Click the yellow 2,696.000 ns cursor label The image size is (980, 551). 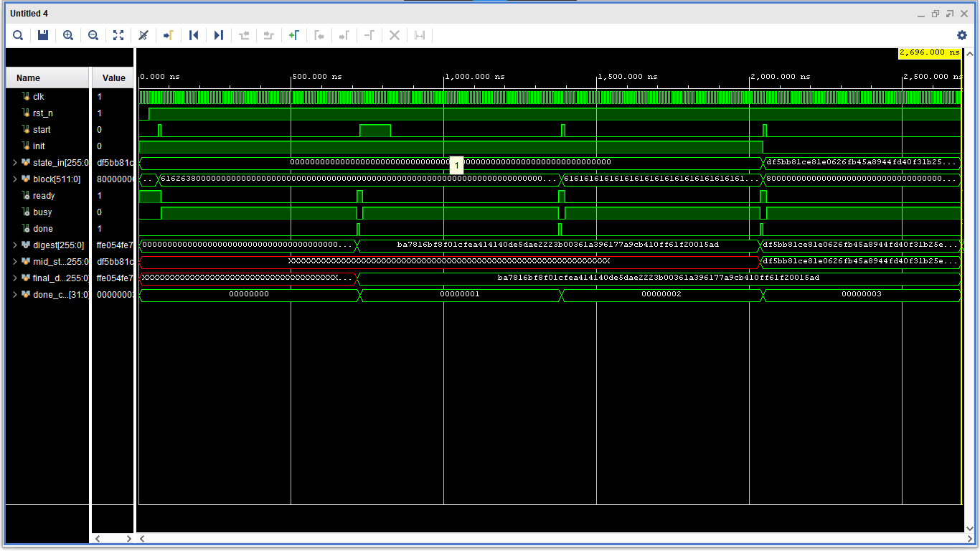930,52
